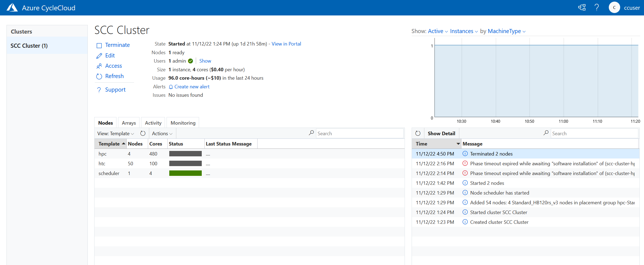This screenshot has width=644, height=265.
Task: Open the MachineType grouping dropdown
Action: (x=507, y=31)
